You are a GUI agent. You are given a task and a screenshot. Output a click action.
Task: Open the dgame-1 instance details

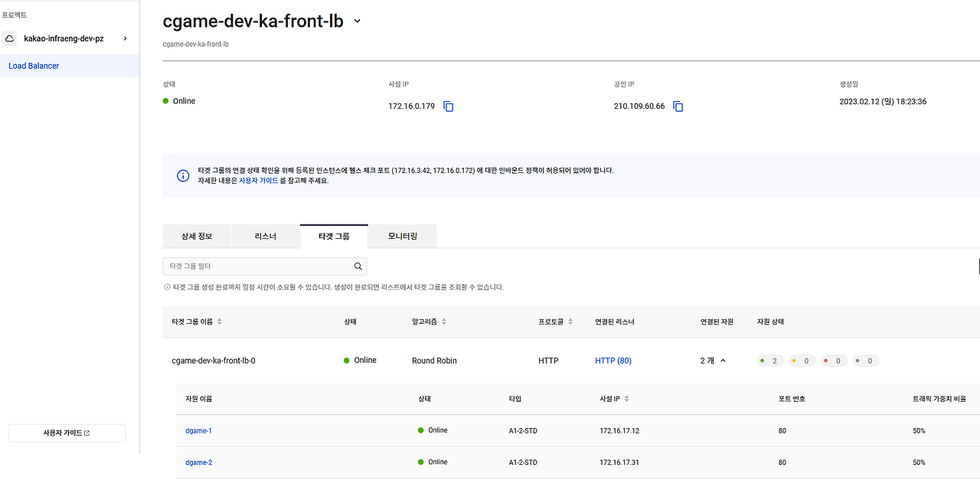click(x=198, y=430)
